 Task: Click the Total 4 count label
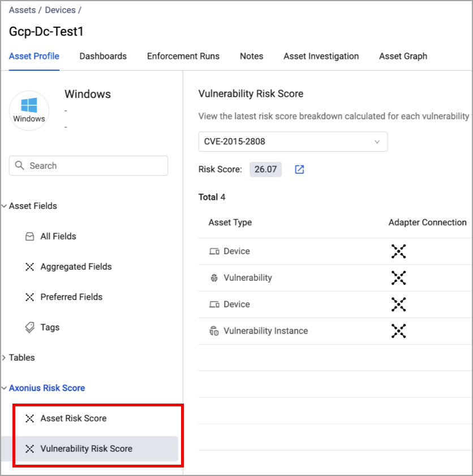[212, 198]
